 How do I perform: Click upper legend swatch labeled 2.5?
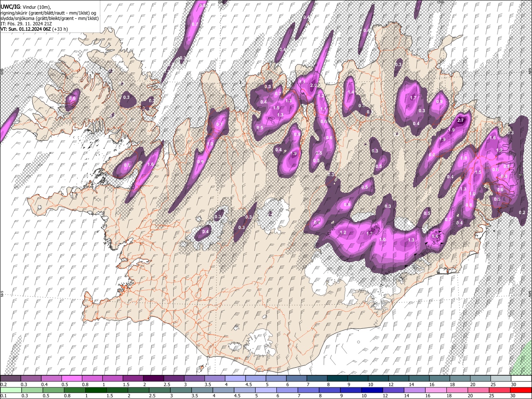[174, 378]
